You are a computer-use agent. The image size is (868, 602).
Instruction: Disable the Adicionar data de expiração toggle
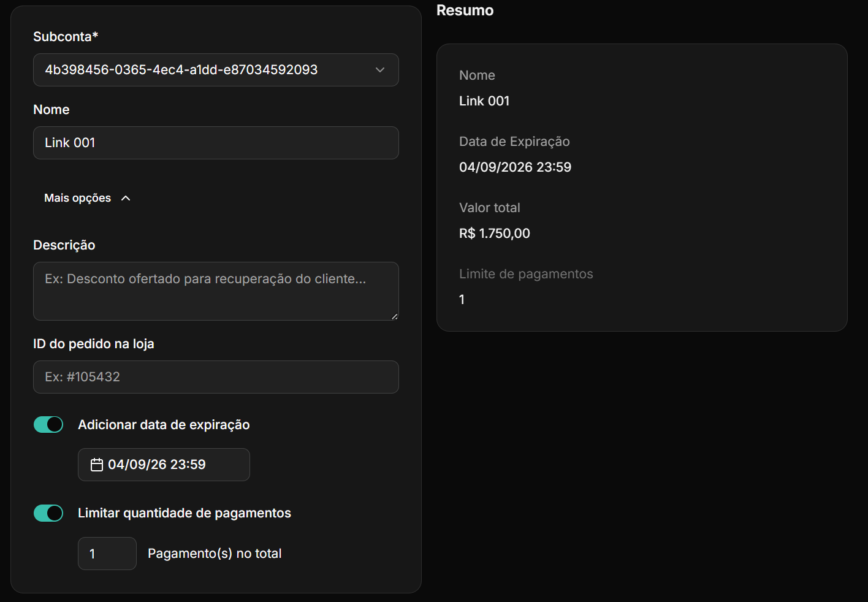(x=48, y=424)
